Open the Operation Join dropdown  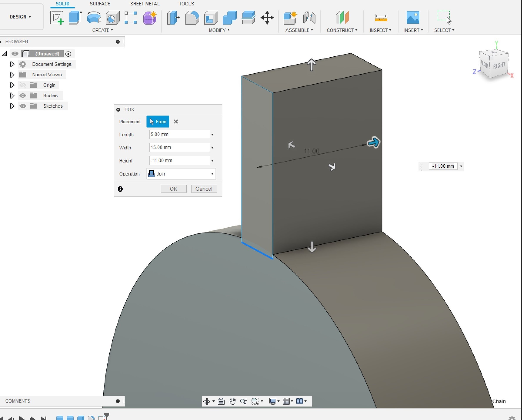click(181, 174)
